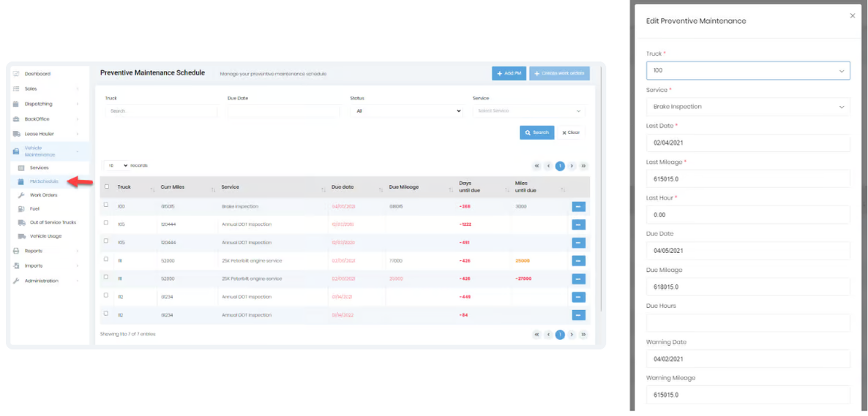This screenshot has width=868, height=416.
Task: Open the Services item under Vehicle Maintenance
Action: 39,168
